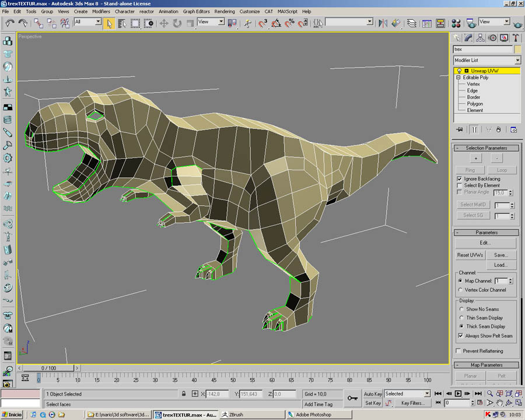Click the Reset UVWs button

pyautogui.click(x=470, y=255)
